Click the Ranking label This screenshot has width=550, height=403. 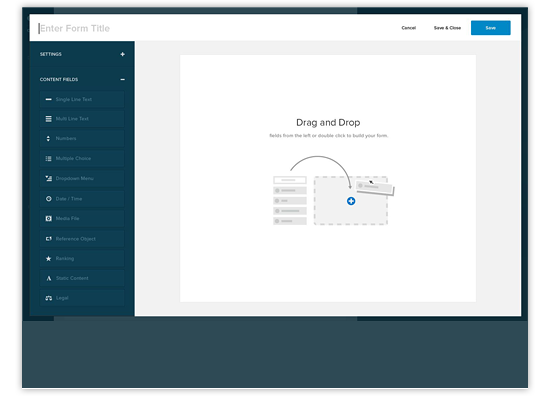tap(65, 258)
